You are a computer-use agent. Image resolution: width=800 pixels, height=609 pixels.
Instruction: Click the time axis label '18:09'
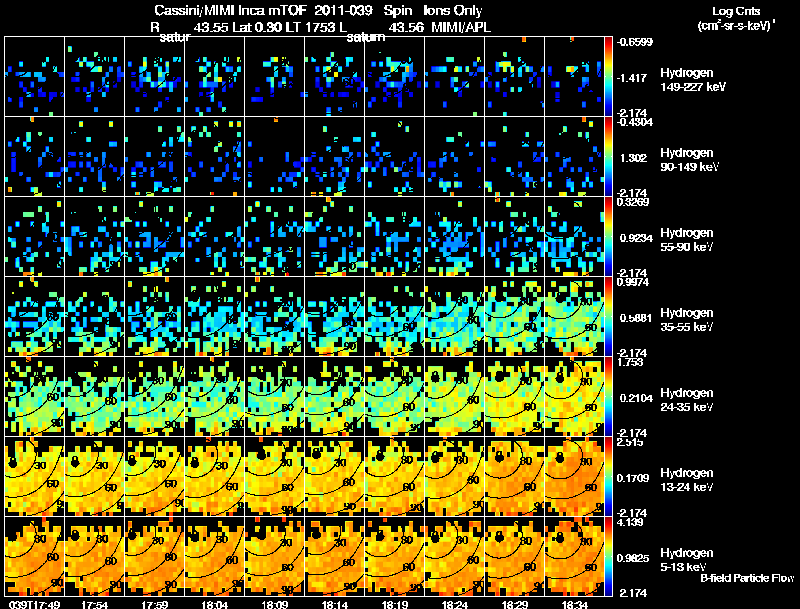pyautogui.click(x=274, y=604)
